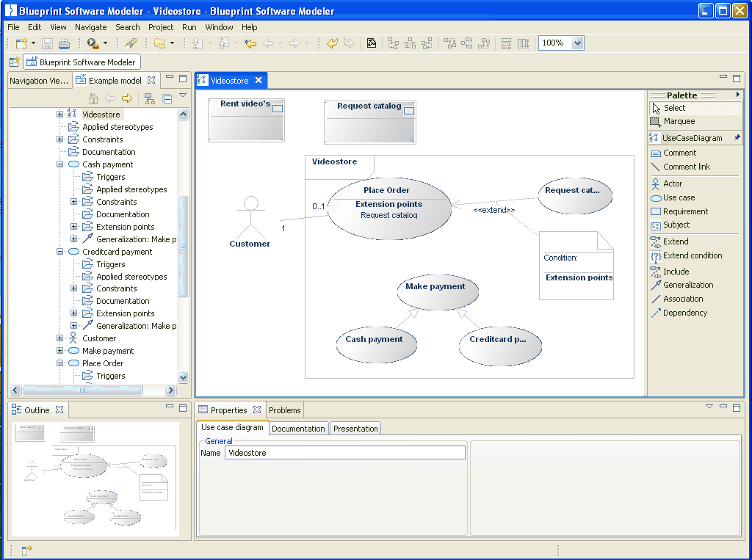This screenshot has height=560, width=752.
Task: Expand the Customer tree node
Action: pos(60,338)
